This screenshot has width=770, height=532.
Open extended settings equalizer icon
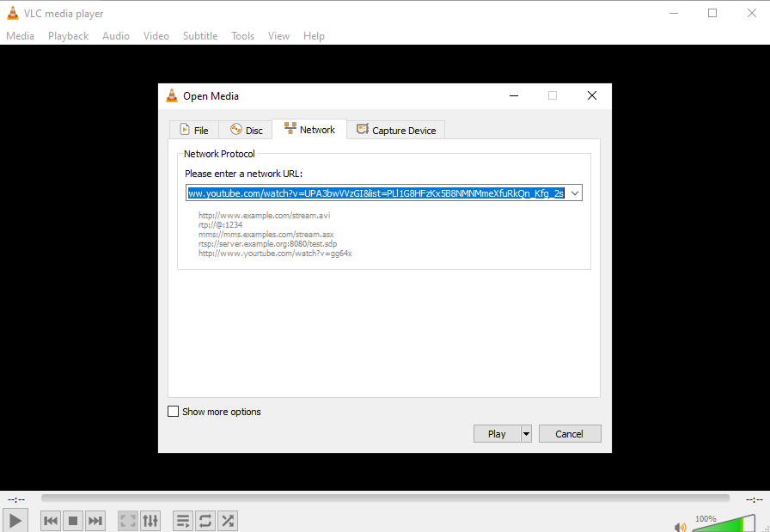(x=150, y=521)
